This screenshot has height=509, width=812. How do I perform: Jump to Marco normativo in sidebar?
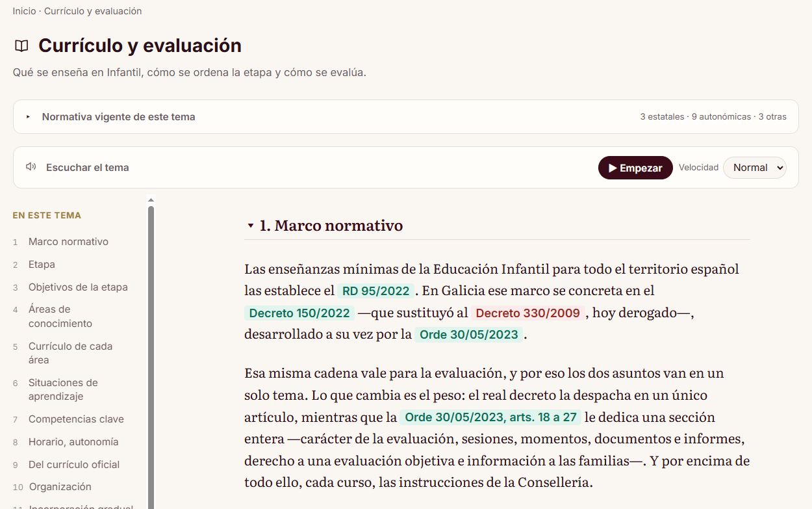pyautogui.click(x=68, y=242)
